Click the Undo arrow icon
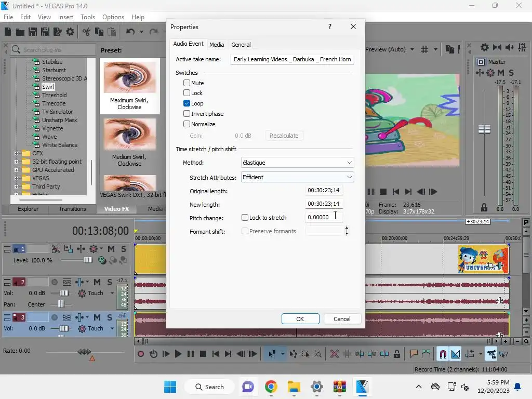532x399 pixels. click(130, 32)
